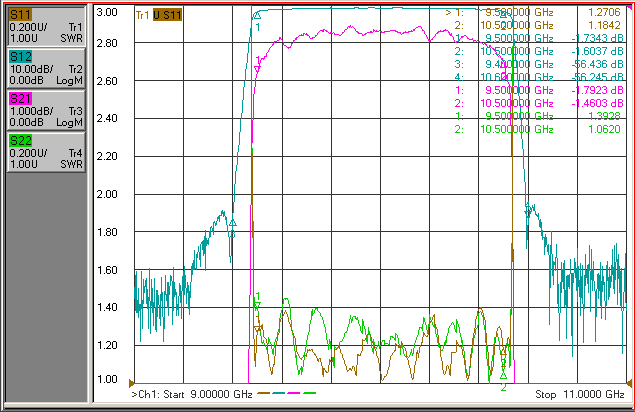Click the Start 9.00000 GHz frequency label
Image resolution: width=635 pixels, height=412 pixels.
(x=192, y=394)
